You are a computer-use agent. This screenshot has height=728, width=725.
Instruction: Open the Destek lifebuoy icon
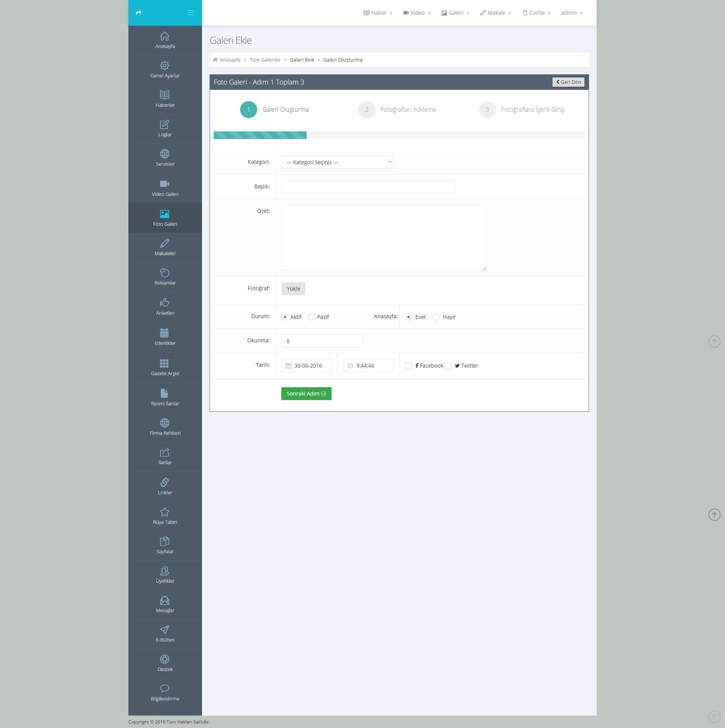coord(165,659)
